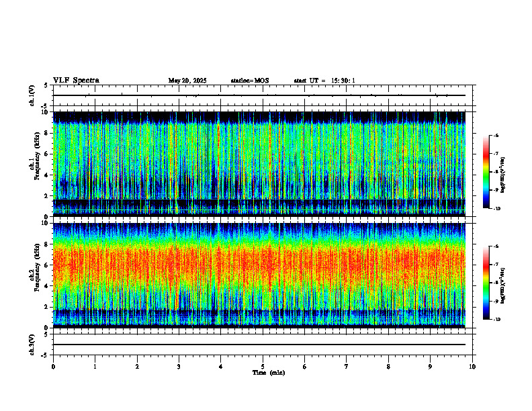The width and height of the screenshot is (532, 411).
Task: Click the "station=MOS" header label
Action: (x=250, y=81)
